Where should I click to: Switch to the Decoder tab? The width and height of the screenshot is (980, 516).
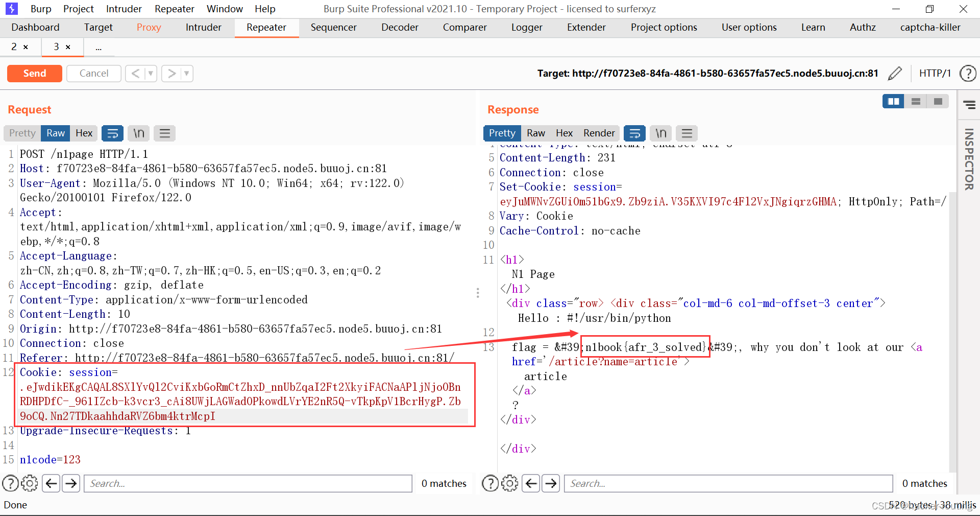(400, 28)
